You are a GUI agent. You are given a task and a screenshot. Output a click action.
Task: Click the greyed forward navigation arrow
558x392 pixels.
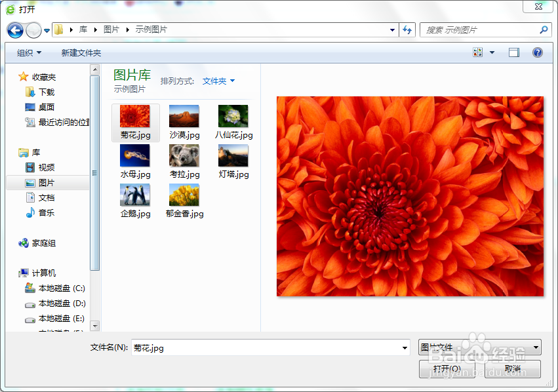click(x=34, y=30)
